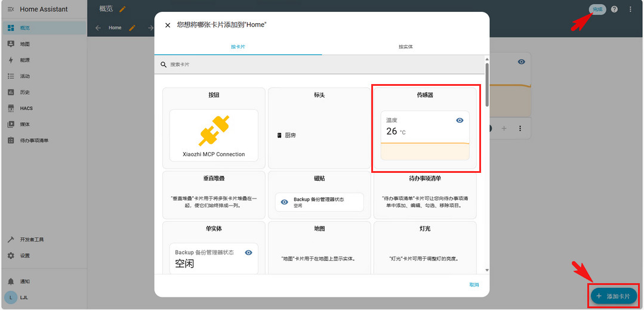
Task: Focus the 搜索卡片 search field
Action: tap(322, 64)
